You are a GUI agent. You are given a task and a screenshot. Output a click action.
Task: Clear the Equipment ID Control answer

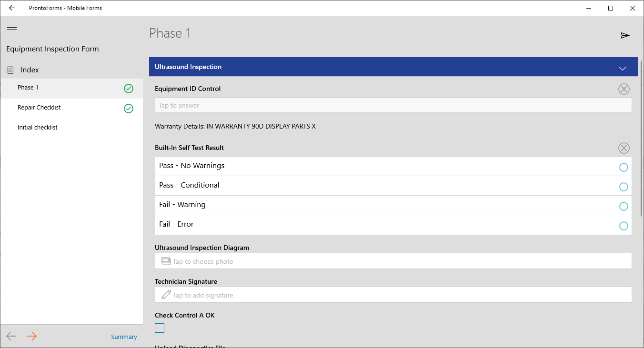pyautogui.click(x=624, y=89)
